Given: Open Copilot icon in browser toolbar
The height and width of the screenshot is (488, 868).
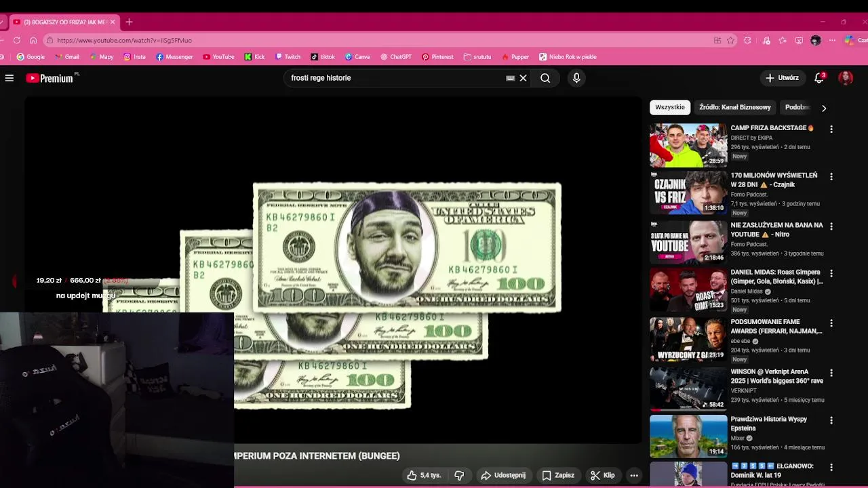Looking at the screenshot, I should point(849,40).
